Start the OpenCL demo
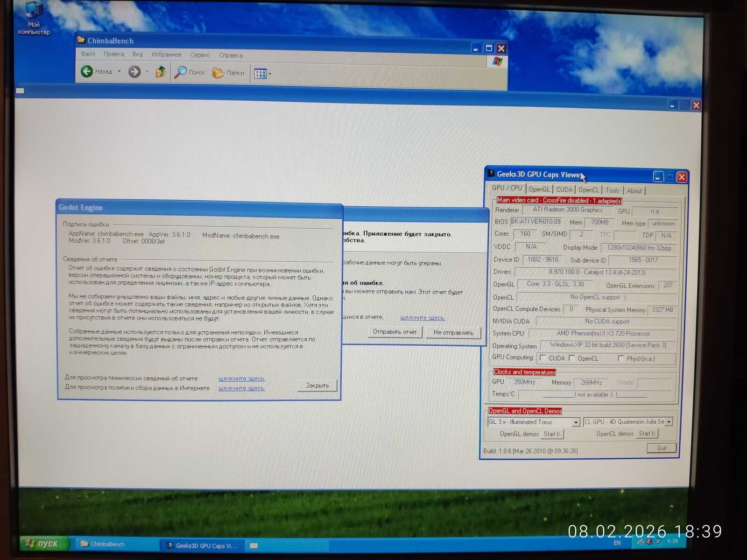Image resolution: width=747 pixels, height=560 pixels. coord(647,434)
